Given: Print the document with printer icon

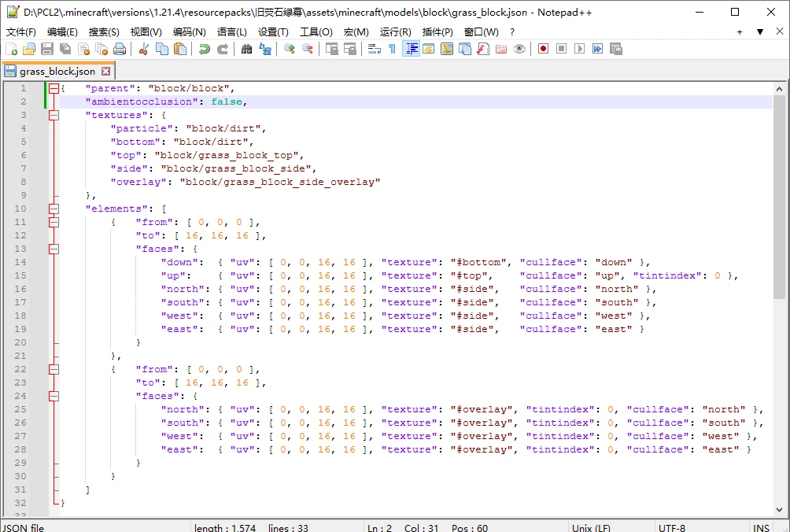Looking at the screenshot, I should [120, 49].
